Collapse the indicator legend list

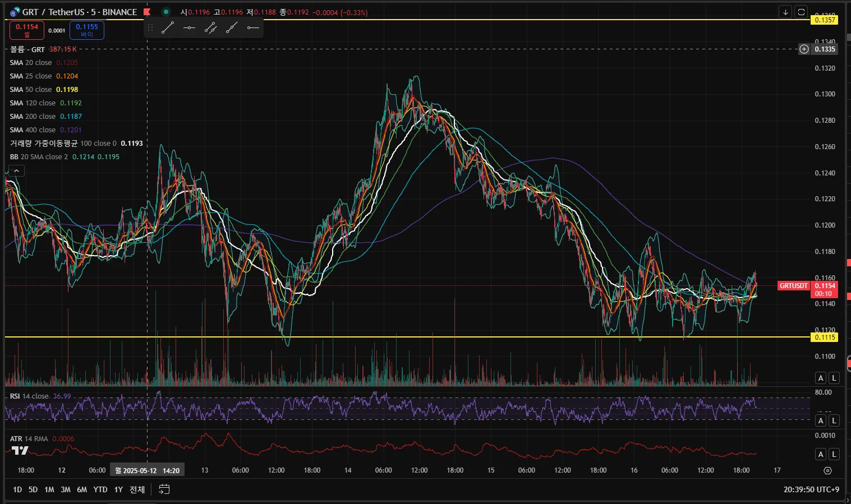click(16, 171)
